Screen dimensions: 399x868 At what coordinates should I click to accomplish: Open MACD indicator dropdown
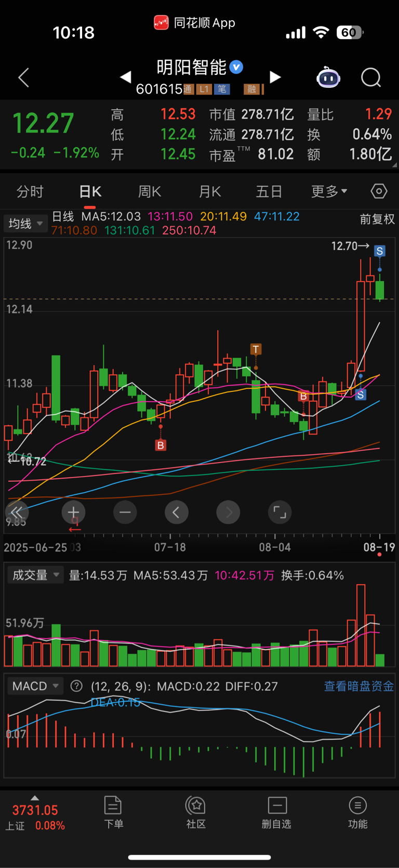pyautogui.click(x=35, y=686)
